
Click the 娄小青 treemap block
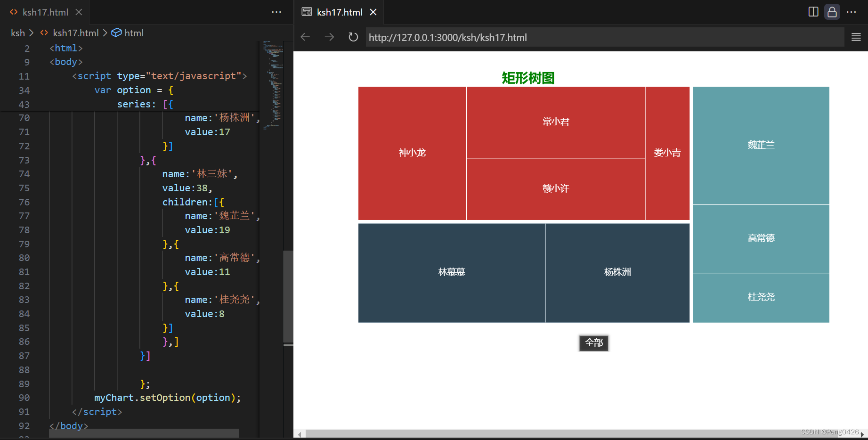pos(667,153)
